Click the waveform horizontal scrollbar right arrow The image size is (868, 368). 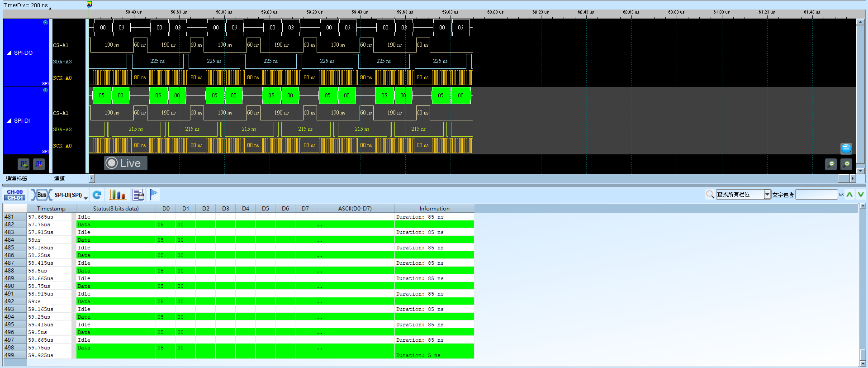tap(853, 178)
